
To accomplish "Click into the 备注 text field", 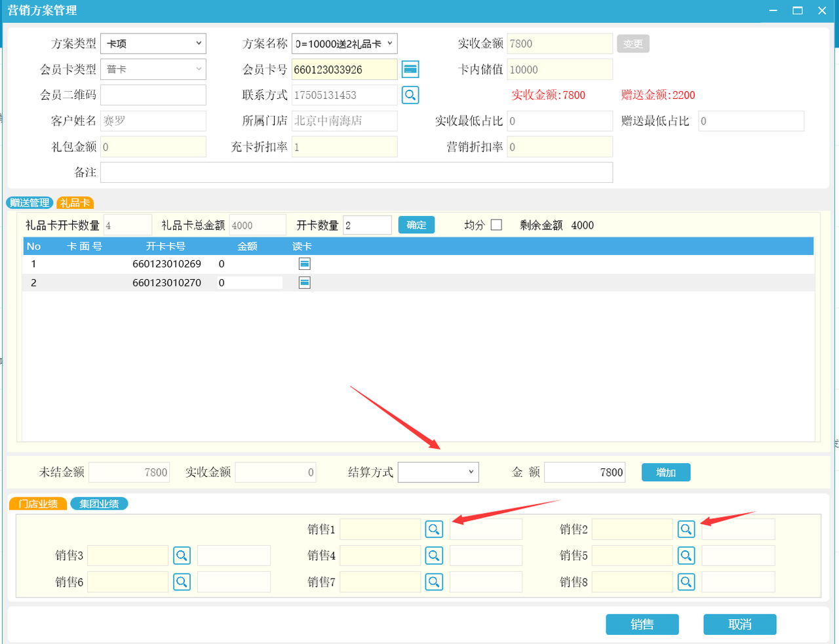I will click(x=356, y=172).
